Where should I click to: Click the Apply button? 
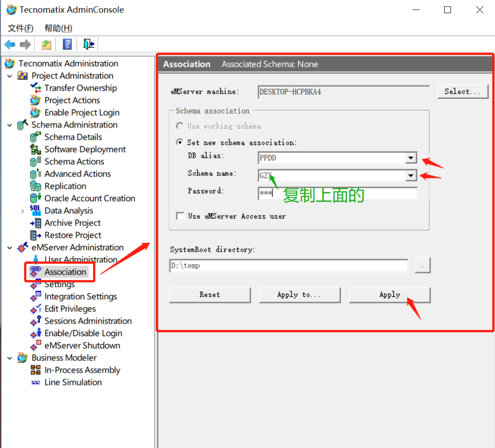coord(390,295)
